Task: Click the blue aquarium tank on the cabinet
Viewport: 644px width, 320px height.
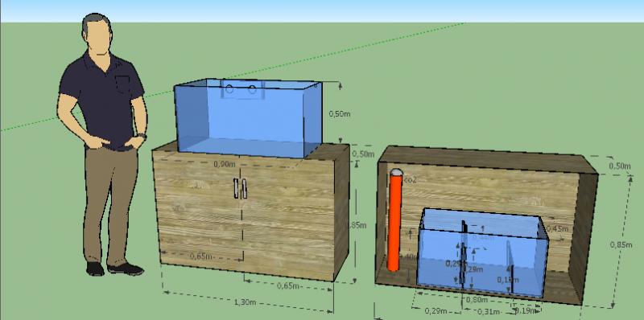Action: (x=248, y=118)
